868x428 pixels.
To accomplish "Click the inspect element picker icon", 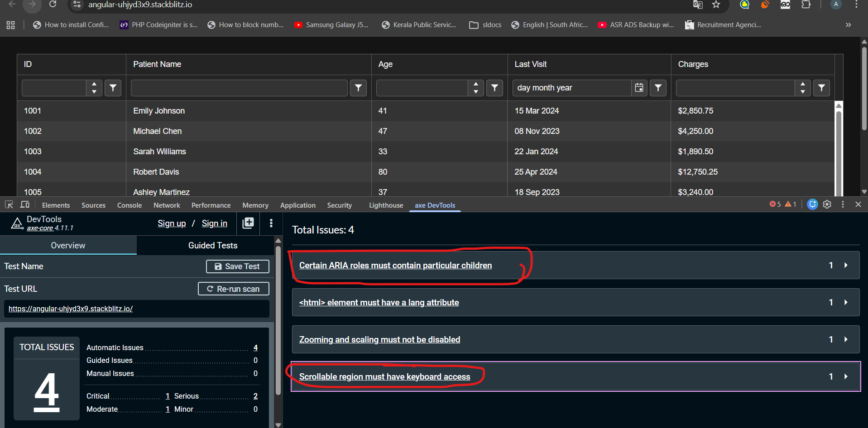I will [9, 205].
